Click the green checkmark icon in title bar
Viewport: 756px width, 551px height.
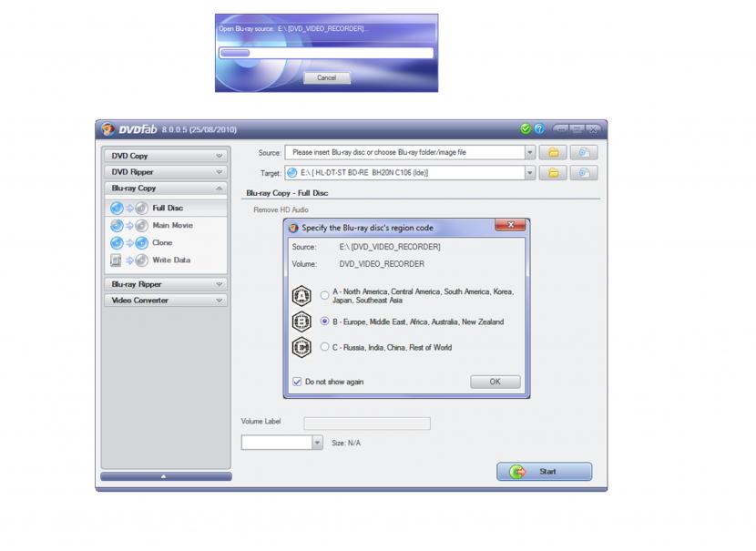coord(526,128)
